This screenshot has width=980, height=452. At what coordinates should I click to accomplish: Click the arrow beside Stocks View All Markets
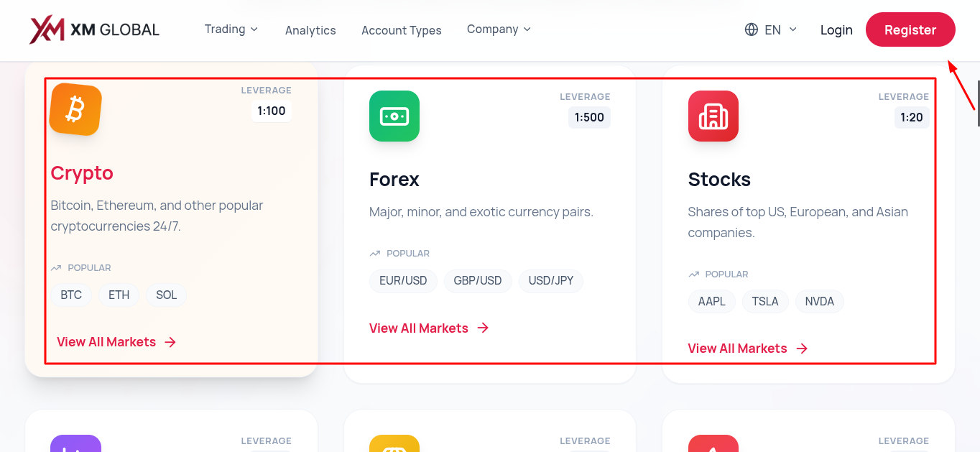click(x=802, y=349)
